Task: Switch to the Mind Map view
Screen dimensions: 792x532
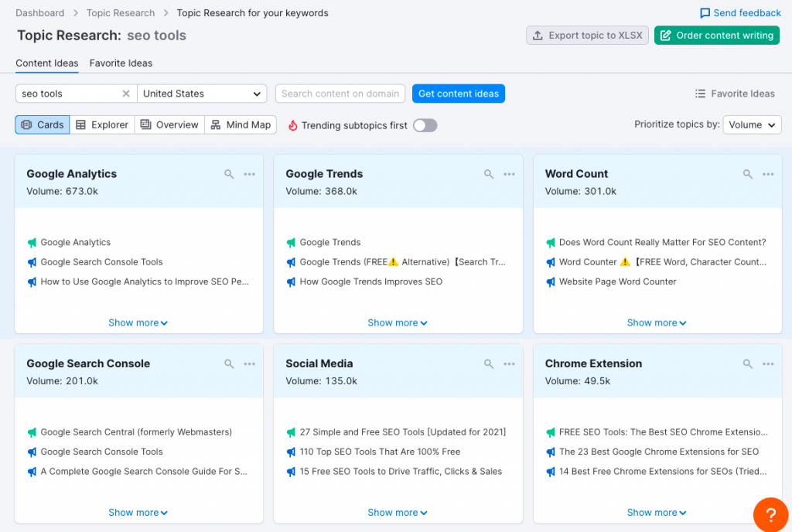Action: (241, 124)
